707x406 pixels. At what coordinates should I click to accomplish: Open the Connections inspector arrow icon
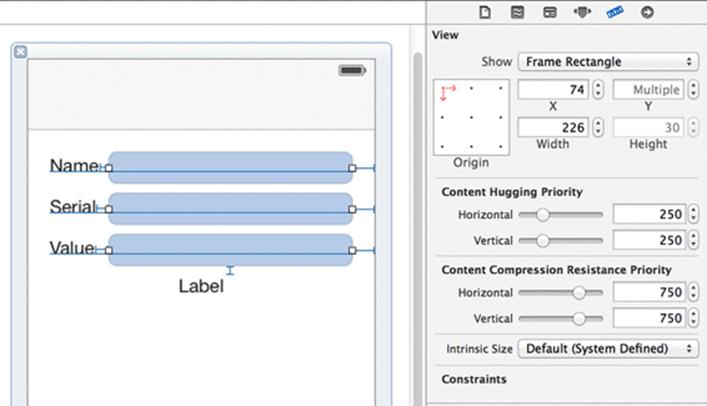647,12
